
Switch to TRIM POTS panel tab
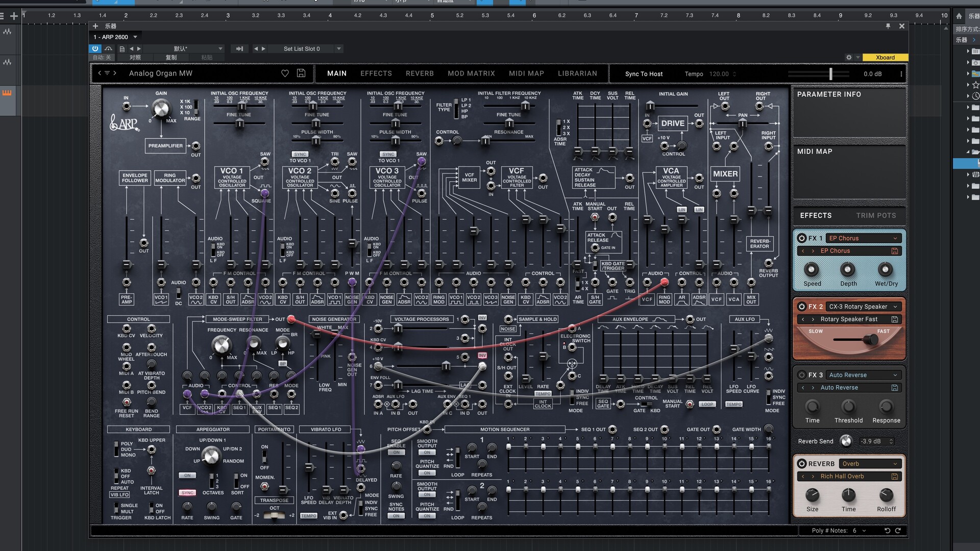point(876,216)
